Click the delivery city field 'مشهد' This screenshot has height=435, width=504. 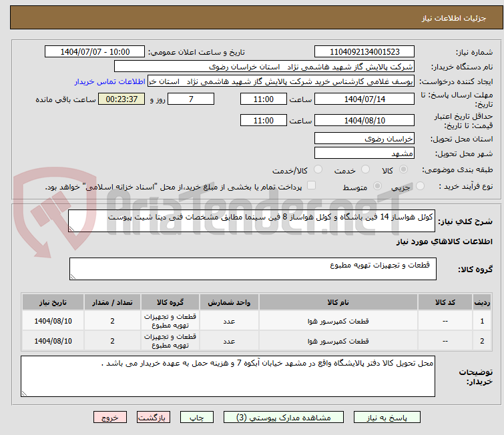pos(364,153)
